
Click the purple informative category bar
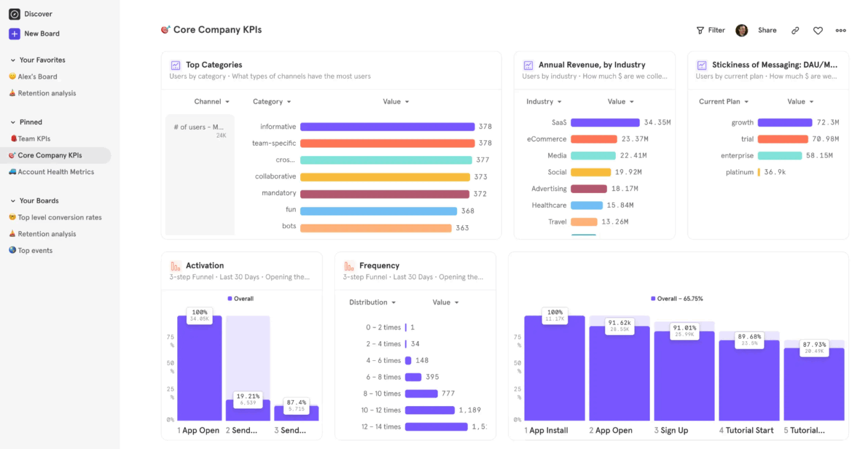(x=387, y=127)
